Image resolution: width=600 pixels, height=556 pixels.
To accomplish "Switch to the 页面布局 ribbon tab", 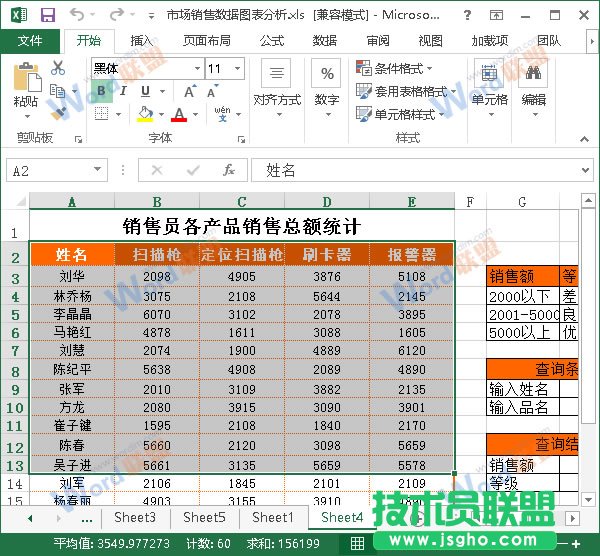I will pos(207,41).
